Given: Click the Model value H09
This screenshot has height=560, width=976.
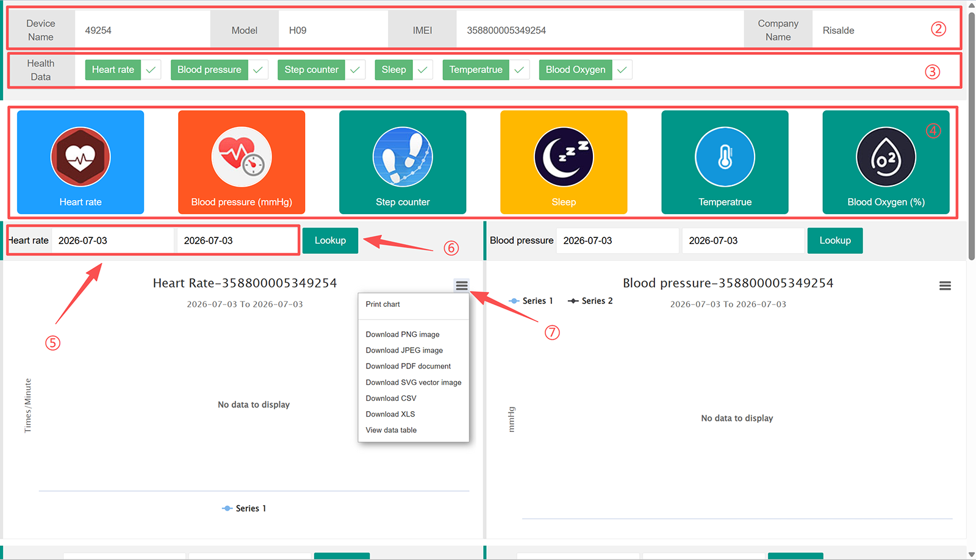Looking at the screenshot, I should (298, 31).
